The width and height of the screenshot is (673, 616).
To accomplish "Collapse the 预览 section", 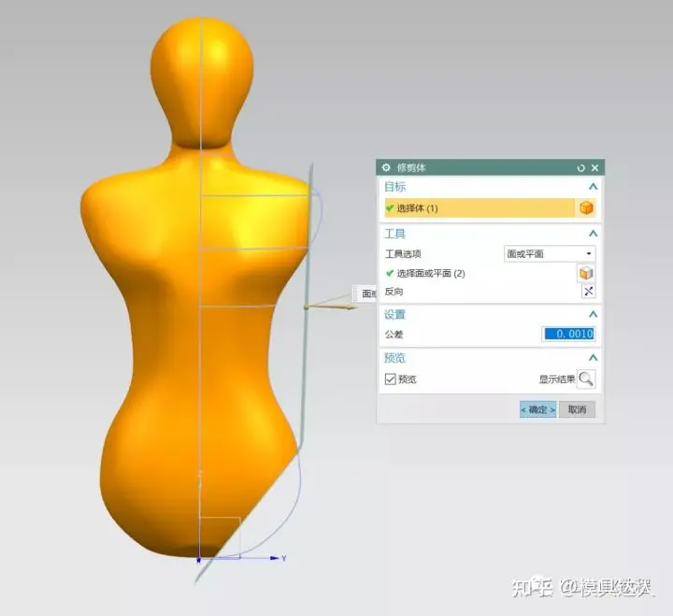I will point(593,358).
